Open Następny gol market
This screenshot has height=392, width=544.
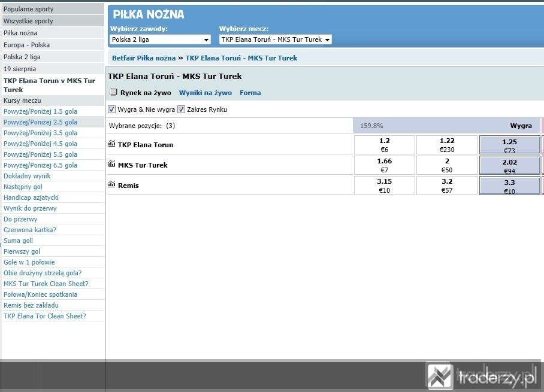[23, 187]
